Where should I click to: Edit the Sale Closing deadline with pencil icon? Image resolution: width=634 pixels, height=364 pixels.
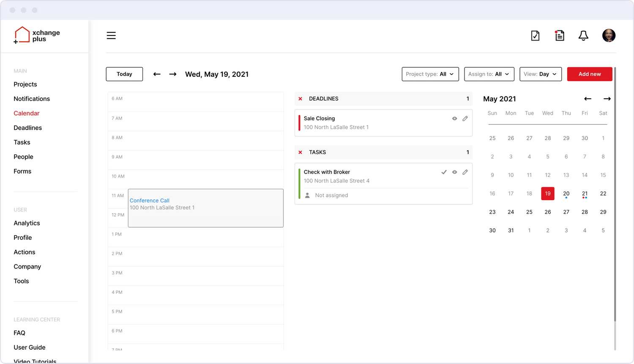pos(465,119)
